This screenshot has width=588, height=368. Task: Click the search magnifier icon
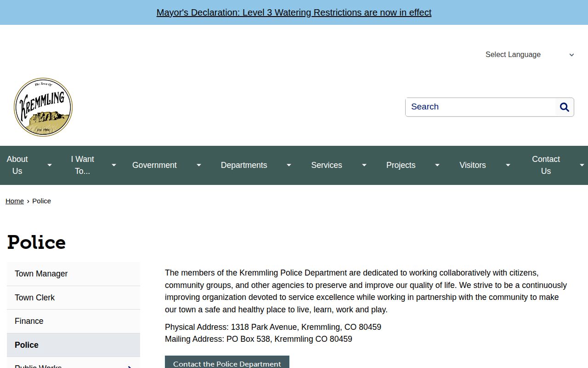tap(565, 107)
